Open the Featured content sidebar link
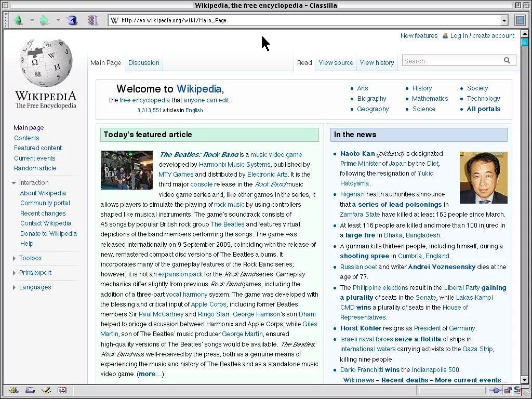This screenshot has width=532, height=399. click(x=38, y=148)
